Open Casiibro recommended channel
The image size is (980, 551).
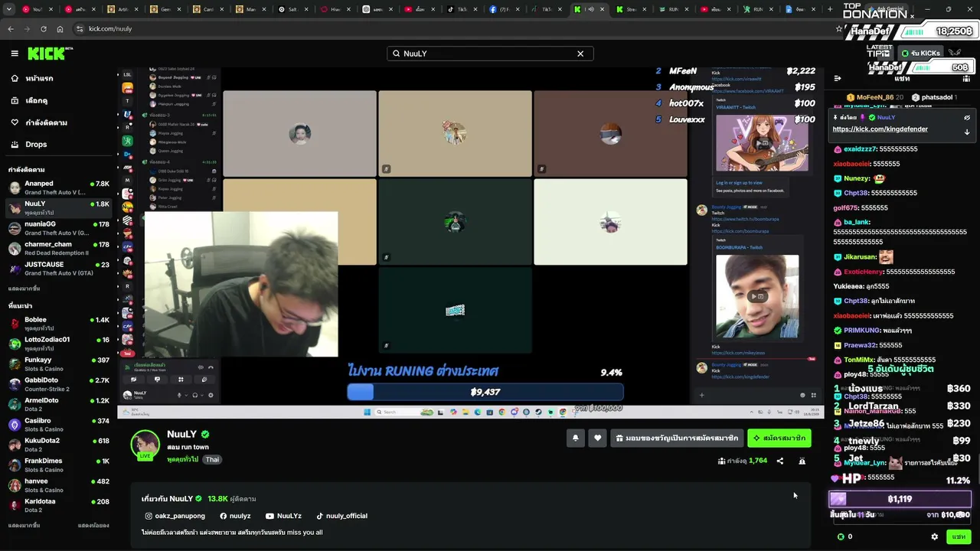tap(60, 424)
